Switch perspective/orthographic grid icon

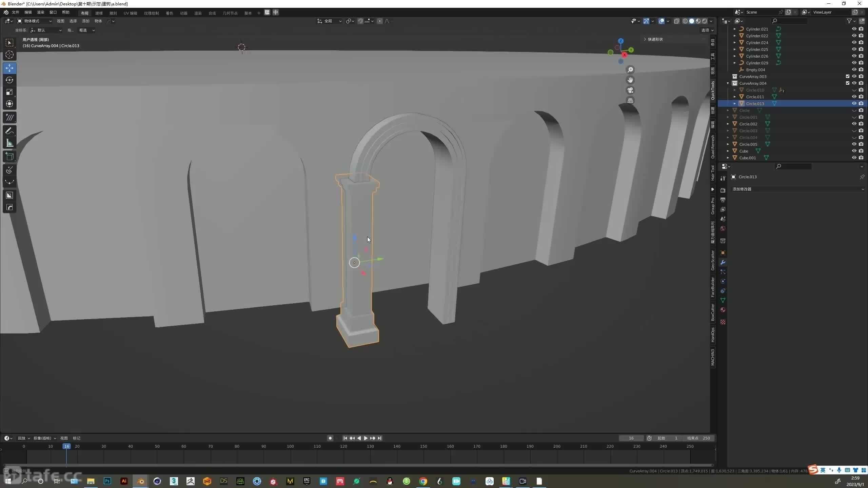630,100
